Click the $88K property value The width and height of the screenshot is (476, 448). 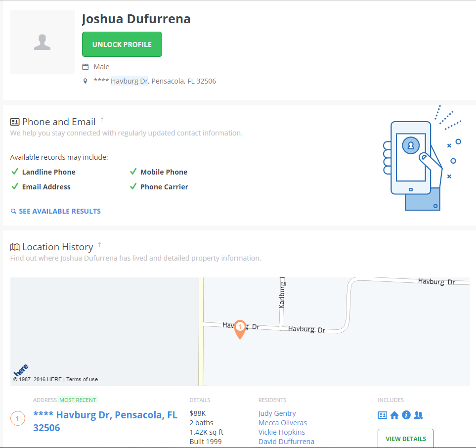pos(198,413)
